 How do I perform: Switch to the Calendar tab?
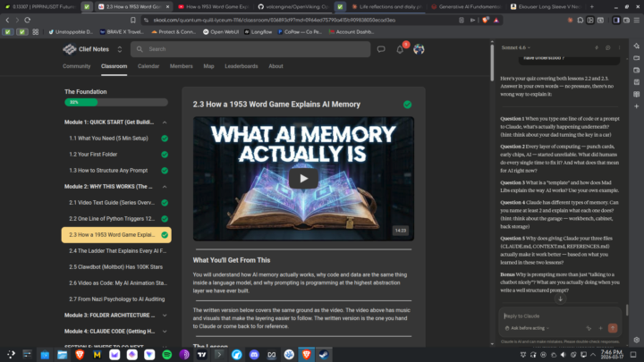pyautogui.click(x=148, y=66)
